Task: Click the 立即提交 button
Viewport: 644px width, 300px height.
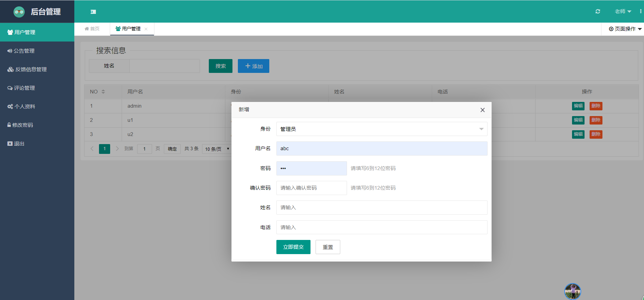Action: [x=293, y=247]
